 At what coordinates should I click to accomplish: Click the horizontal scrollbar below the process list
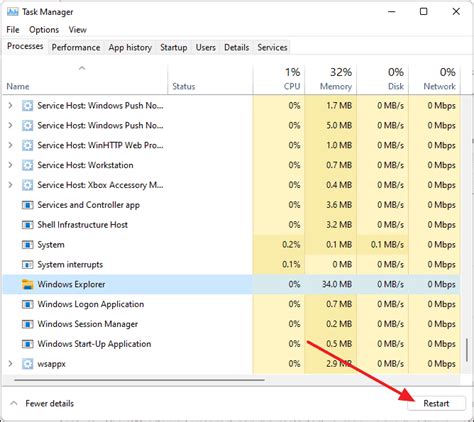point(139,380)
